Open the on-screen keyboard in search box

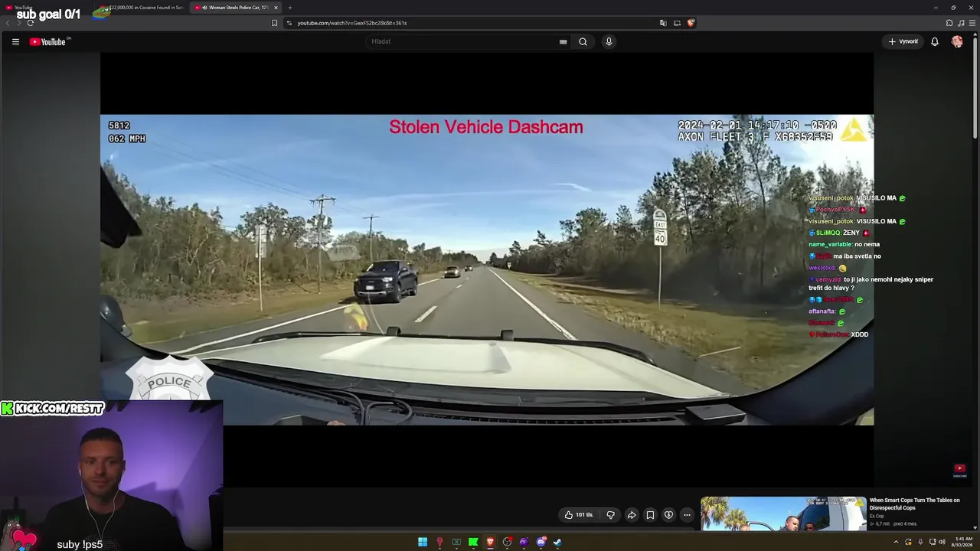pyautogui.click(x=563, y=41)
